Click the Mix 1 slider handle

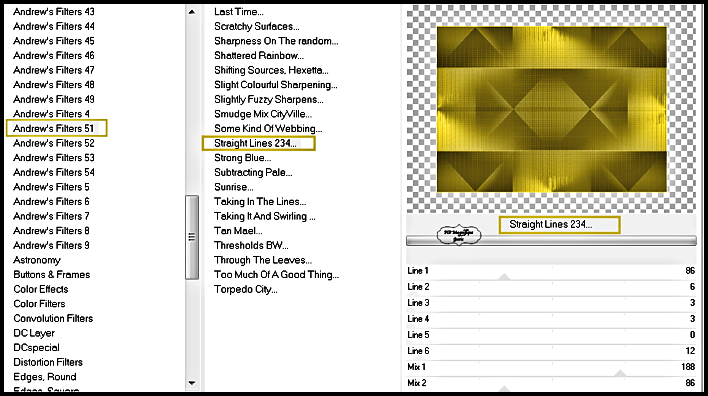pyautogui.click(x=620, y=373)
